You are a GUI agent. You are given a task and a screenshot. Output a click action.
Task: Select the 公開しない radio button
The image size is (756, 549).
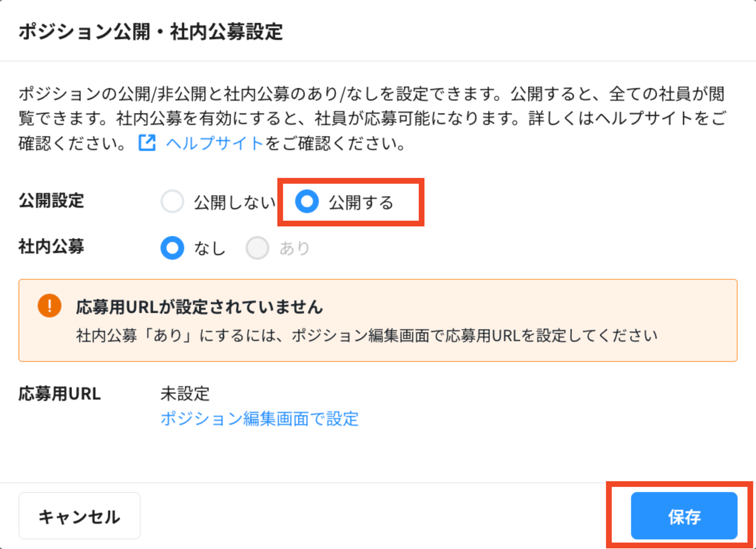pyautogui.click(x=172, y=201)
